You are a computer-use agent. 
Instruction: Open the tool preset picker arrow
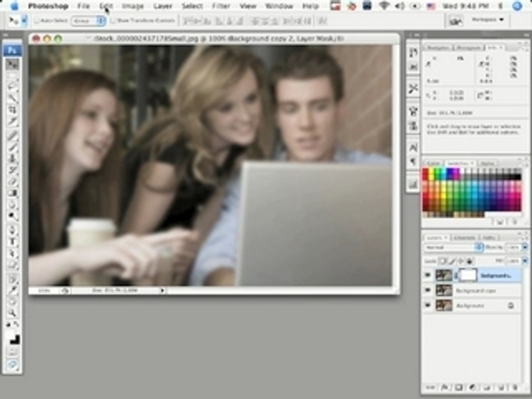24,21
